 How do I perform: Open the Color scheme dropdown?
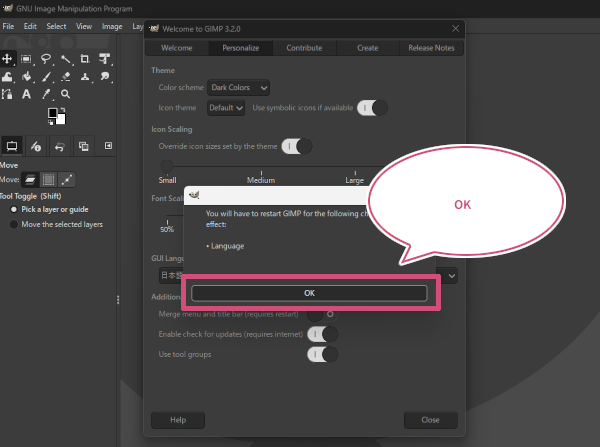237,88
